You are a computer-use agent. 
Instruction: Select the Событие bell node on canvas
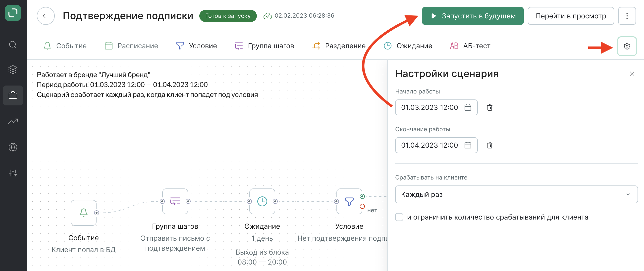(x=84, y=213)
